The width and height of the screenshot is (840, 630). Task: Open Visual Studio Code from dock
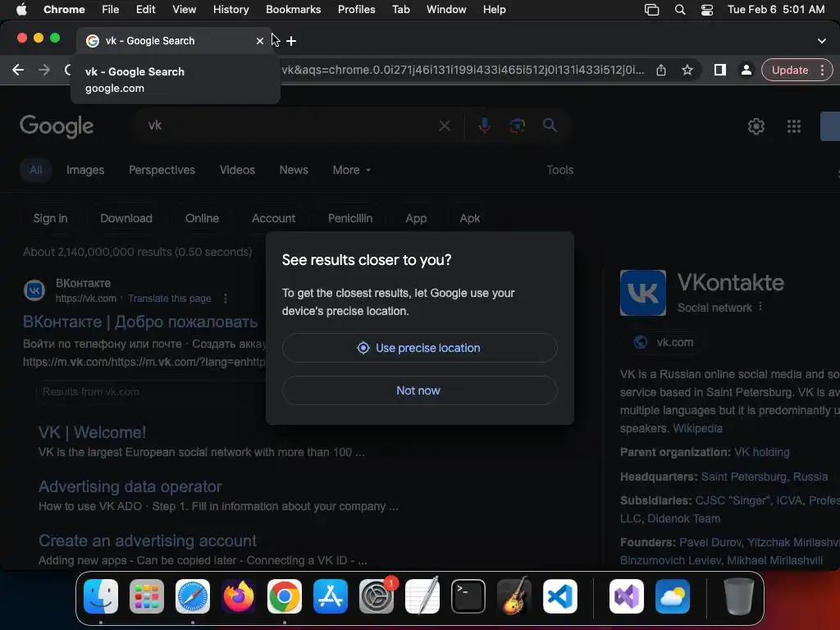[x=559, y=596]
